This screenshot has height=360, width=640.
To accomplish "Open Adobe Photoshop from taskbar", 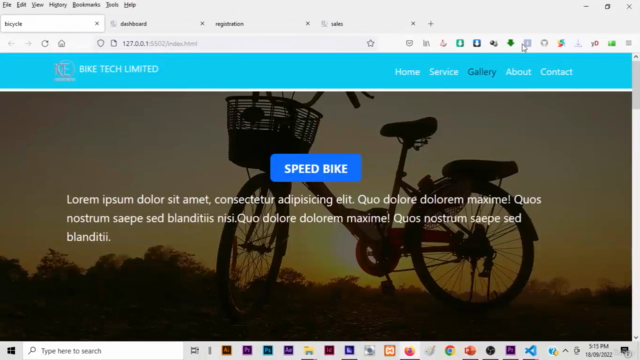I will (x=268, y=351).
